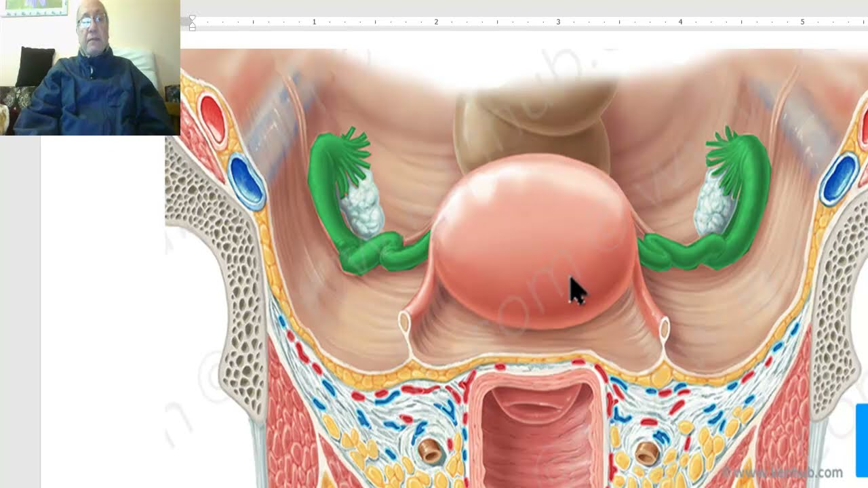Image resolution: width=868 pixels, height=488 pixels.
Task: Select the pelvic anatomy image in the document
Action: pyautogui.click(x=516, y=268)
